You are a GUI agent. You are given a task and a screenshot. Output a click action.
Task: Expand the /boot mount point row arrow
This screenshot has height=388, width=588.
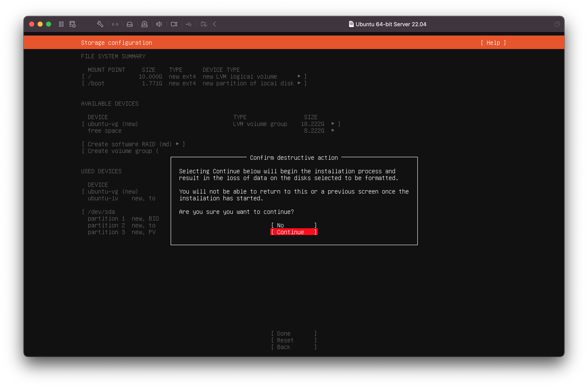tap(299, 83)
